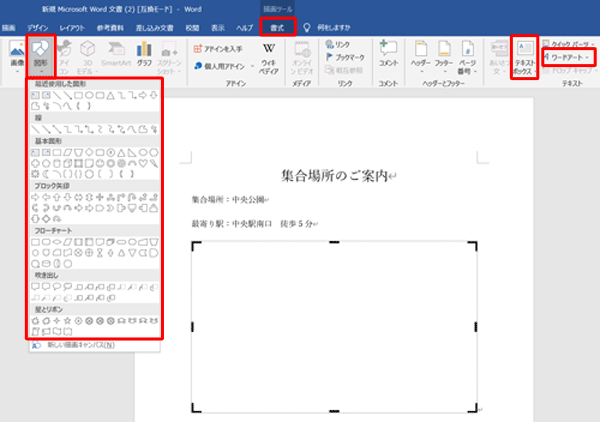Choose 新しい描画キャンバス(N) menu item
Screen dimensions: 600x422
(95, 345)
